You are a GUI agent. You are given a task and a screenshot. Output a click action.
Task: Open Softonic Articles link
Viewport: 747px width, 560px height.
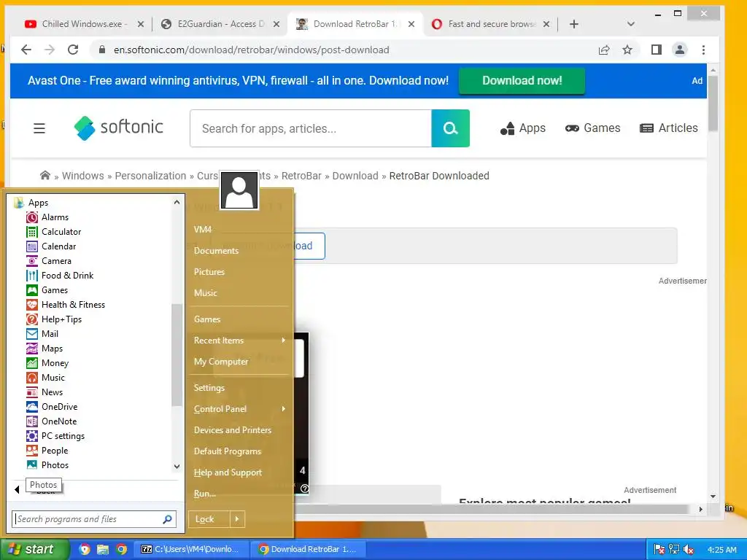(668, 128)
